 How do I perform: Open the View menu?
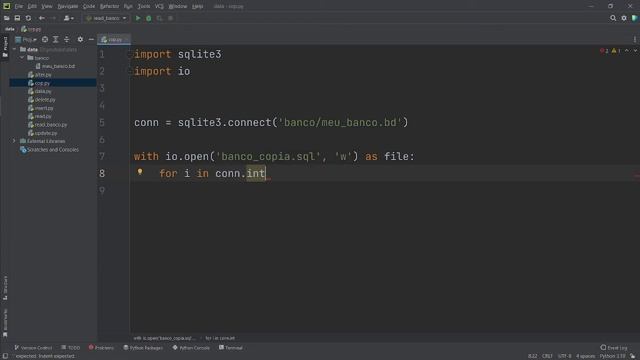coord(47,7)
